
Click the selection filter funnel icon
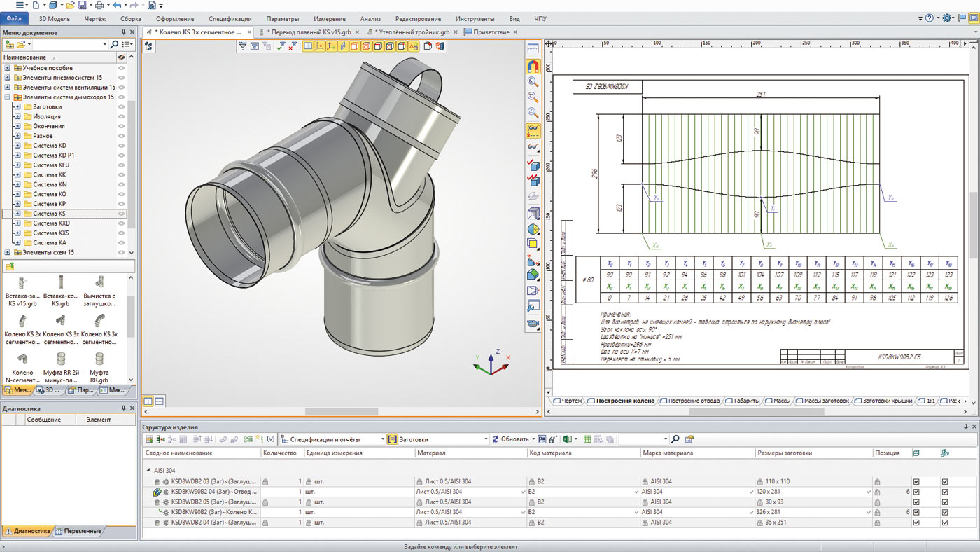pyautogui.click(x=243, y=46)
